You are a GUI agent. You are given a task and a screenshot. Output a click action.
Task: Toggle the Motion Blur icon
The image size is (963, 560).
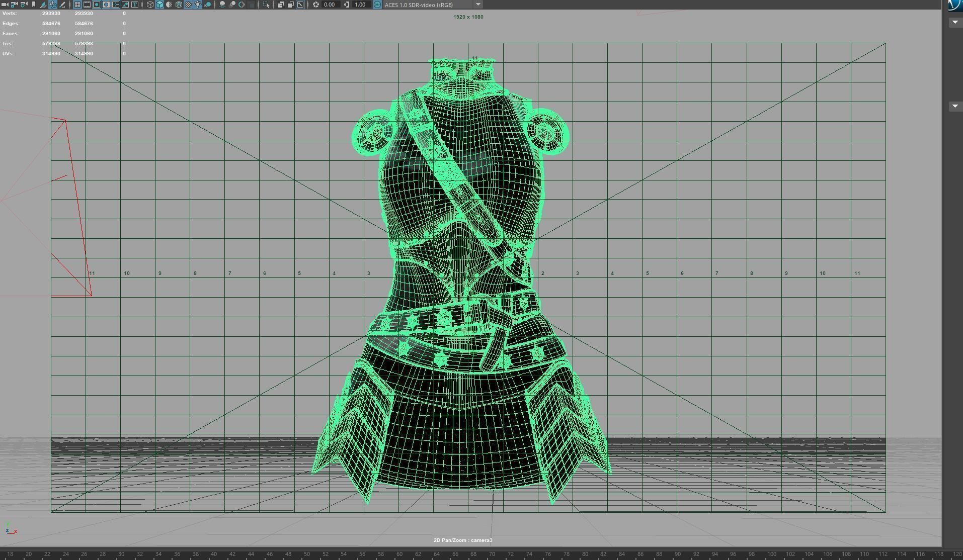pyautogui.click(x=232, y=5)
